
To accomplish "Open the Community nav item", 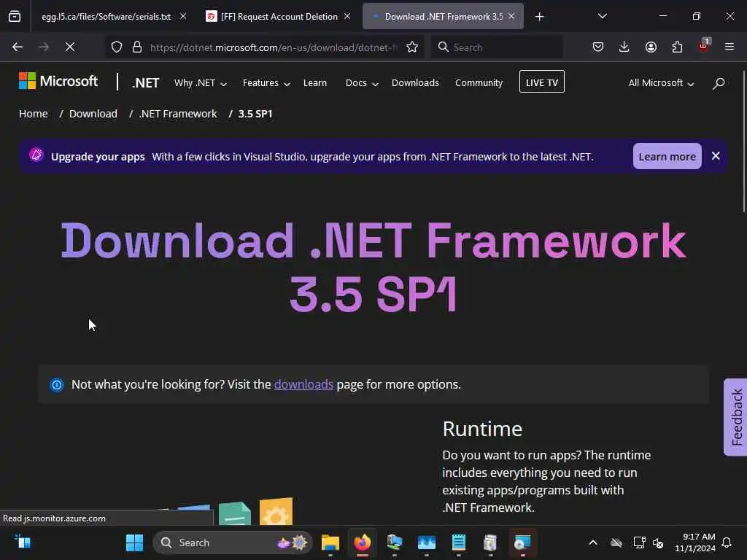I will [479, 83].
